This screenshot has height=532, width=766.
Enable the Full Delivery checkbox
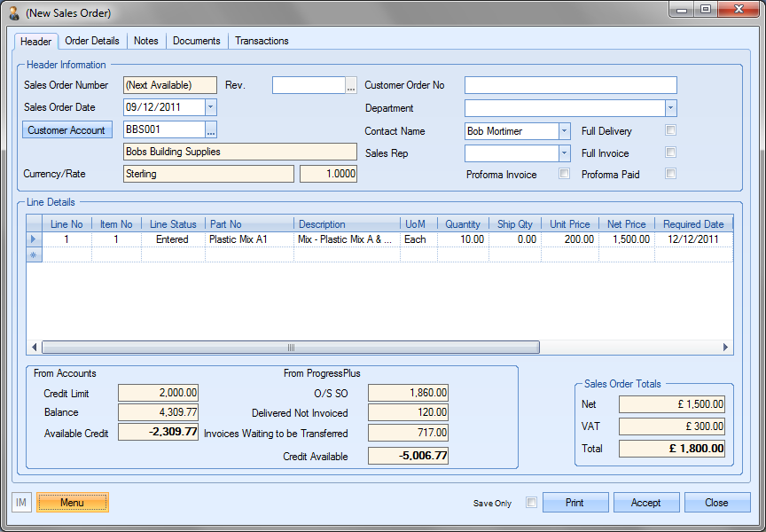point(671,130)
